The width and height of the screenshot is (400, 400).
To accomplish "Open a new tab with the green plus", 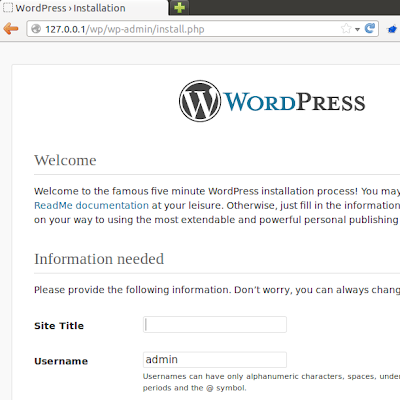I will point(179,7).
